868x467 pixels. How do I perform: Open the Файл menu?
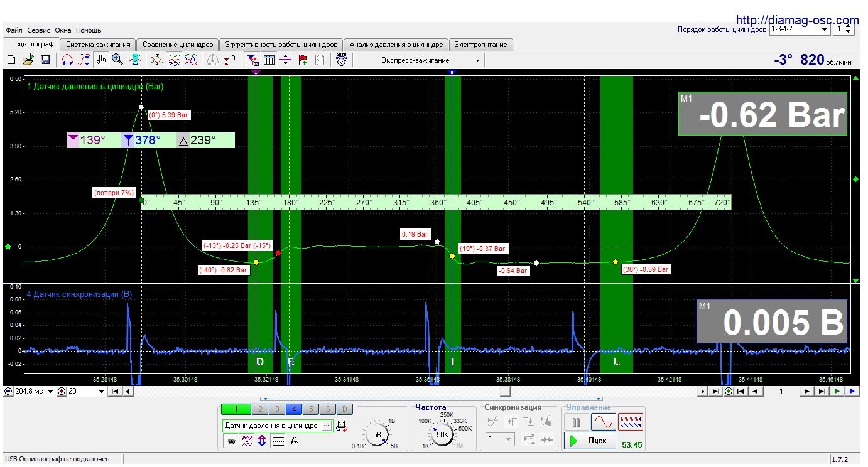(14, 30)
